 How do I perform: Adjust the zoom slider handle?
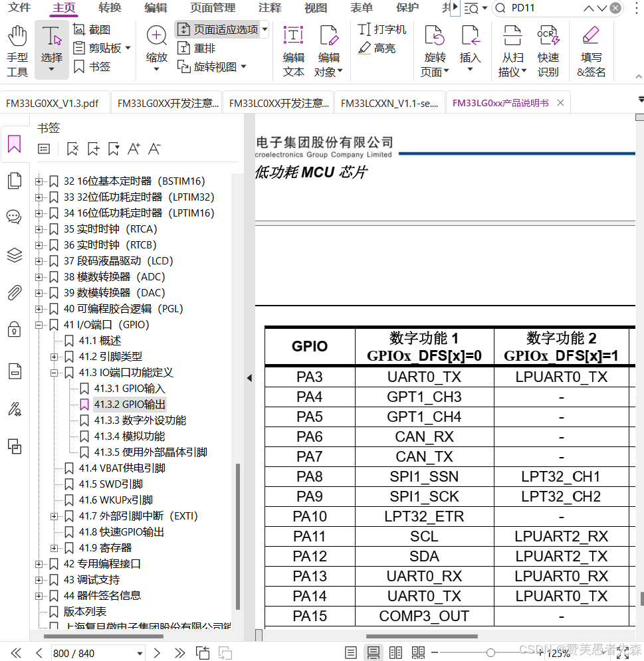click(x=490, y=652)
